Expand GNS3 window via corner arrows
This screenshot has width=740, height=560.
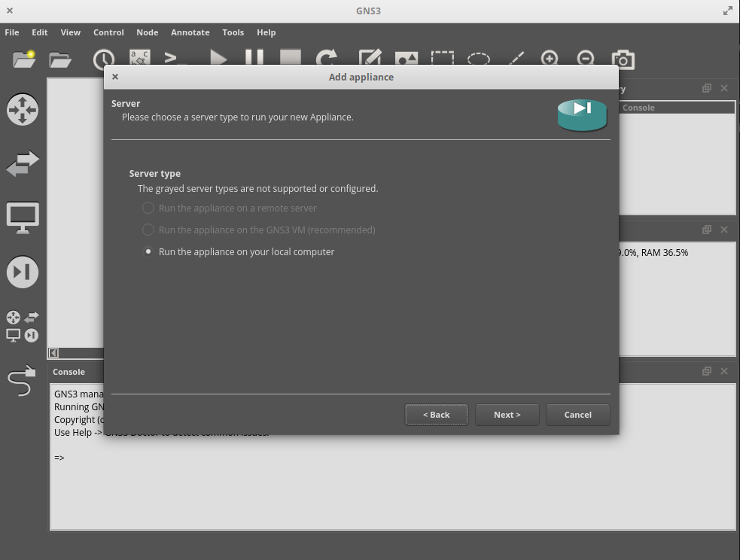pyautogui.click(x=728, y=11)
